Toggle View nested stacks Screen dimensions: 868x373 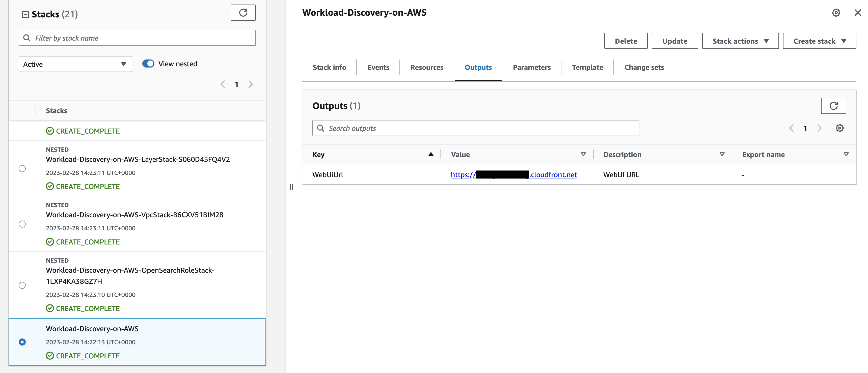(148, 63)
